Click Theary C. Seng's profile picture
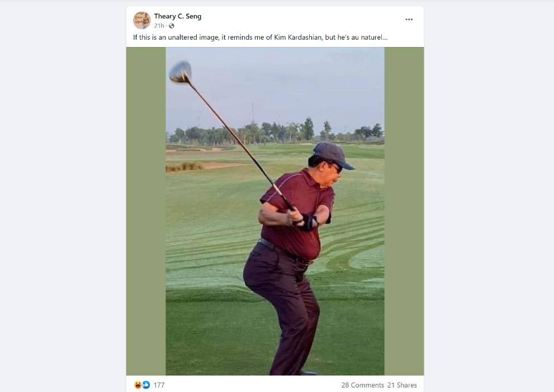This screenshot has height=392, width=554. 142,20
